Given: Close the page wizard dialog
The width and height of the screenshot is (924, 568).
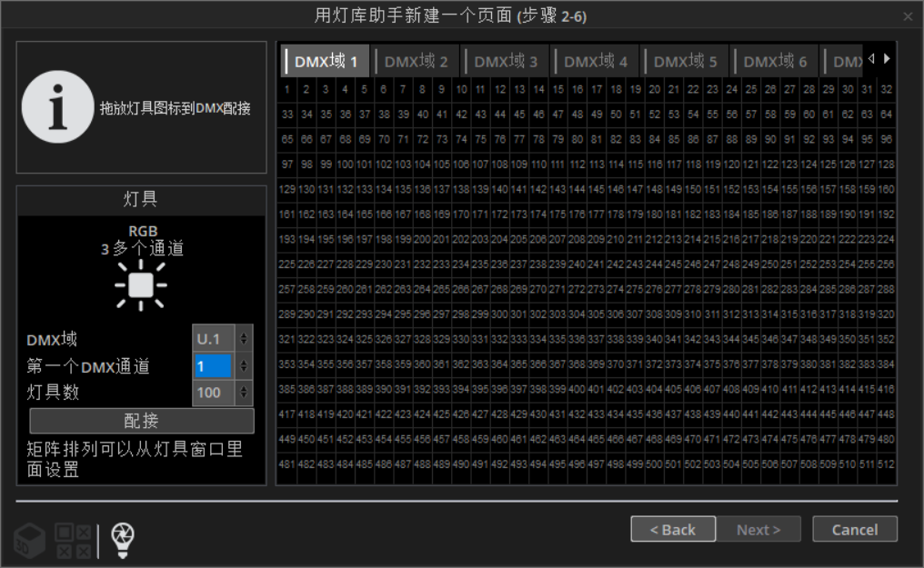Looking at the screenshot, I should coord(907,16).
